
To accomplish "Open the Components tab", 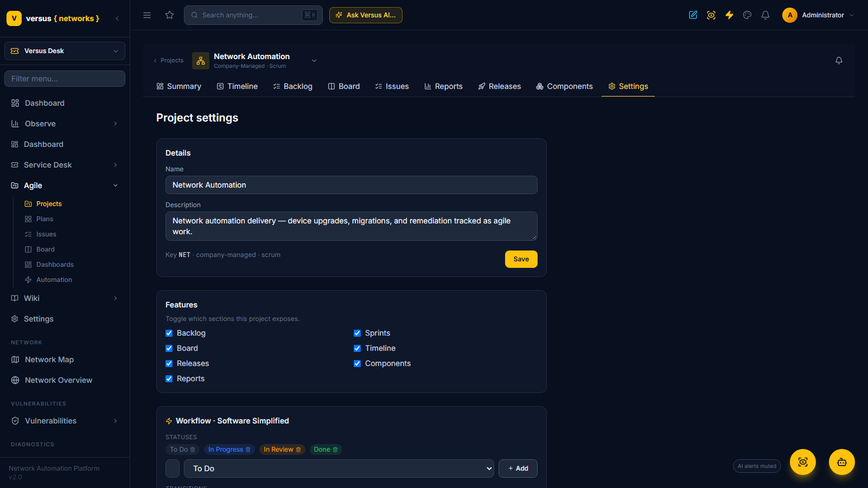I will pos(564,86).
